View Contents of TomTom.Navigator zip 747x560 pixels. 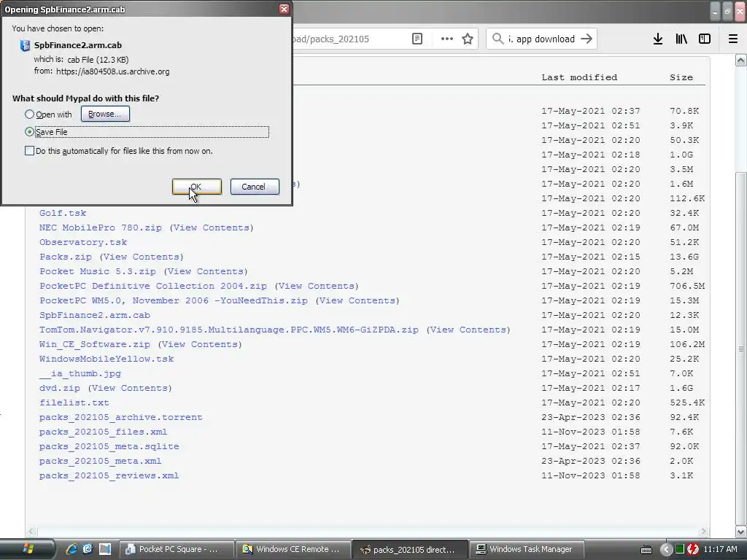[468, 330]
